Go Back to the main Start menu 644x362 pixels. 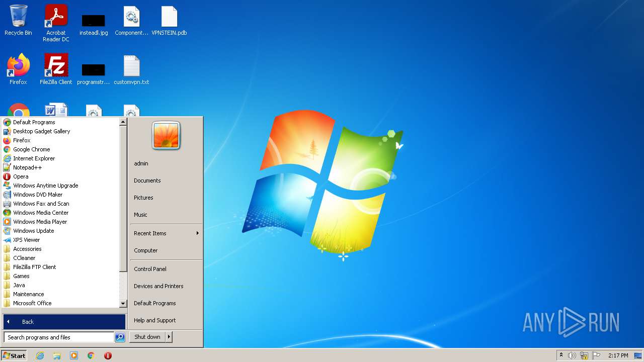click(64, 322)
